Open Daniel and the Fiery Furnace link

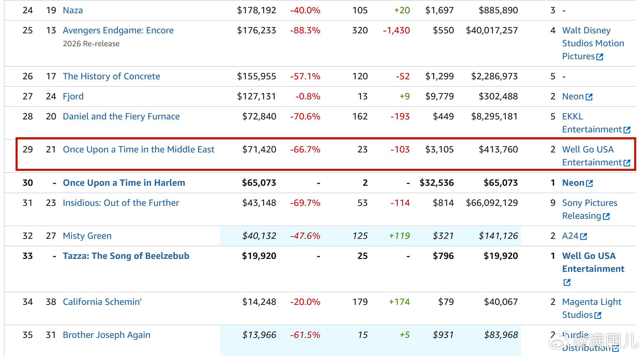[121, 117]
